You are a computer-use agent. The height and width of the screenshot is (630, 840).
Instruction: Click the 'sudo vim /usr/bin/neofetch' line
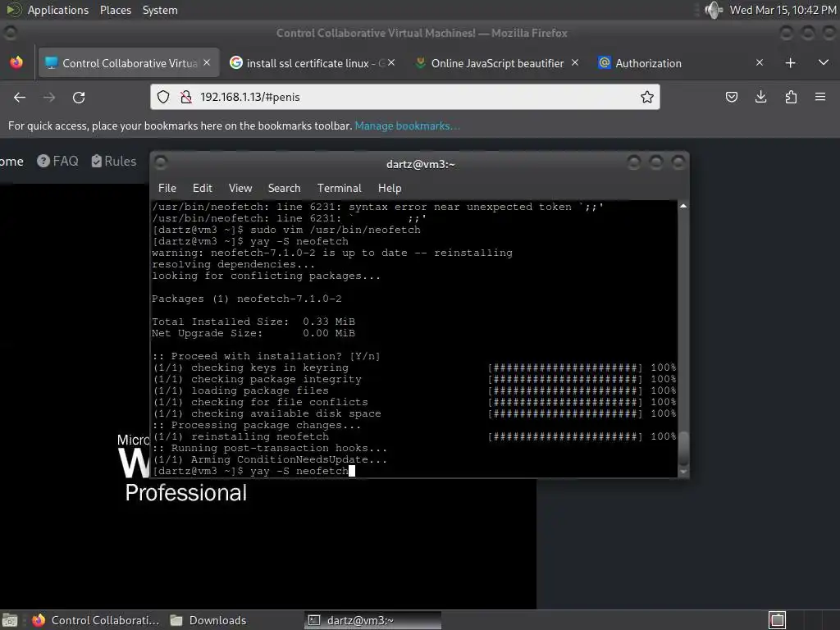pos(286,230)
